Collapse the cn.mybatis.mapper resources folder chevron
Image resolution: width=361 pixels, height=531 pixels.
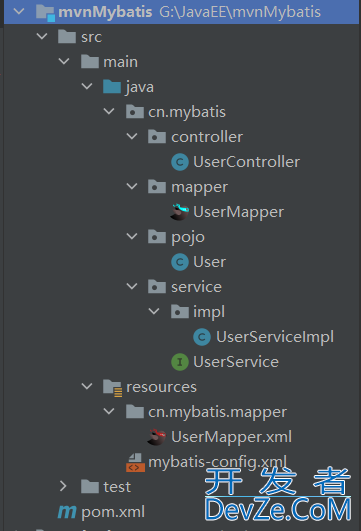coord(109,411)
